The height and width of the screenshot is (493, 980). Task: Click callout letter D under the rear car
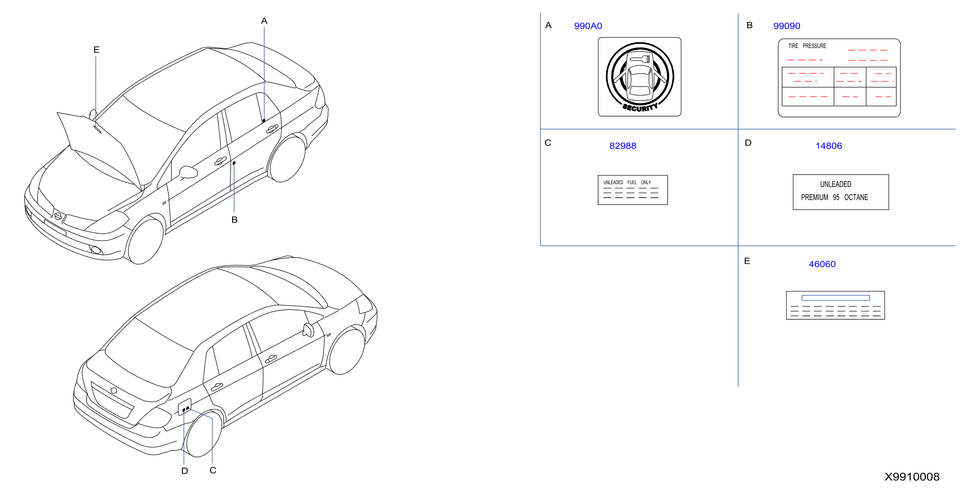click(x=185, y=471)
